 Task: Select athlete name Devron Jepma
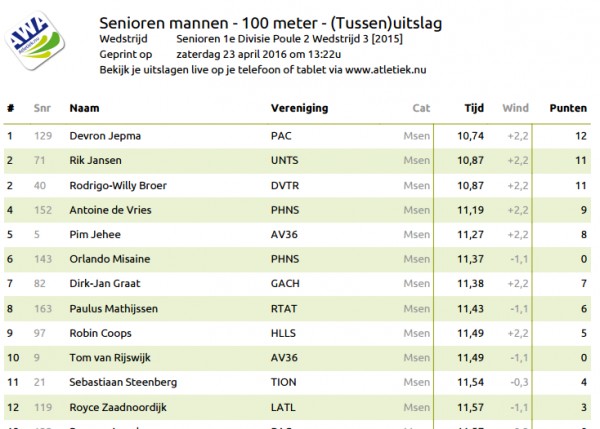105,136
